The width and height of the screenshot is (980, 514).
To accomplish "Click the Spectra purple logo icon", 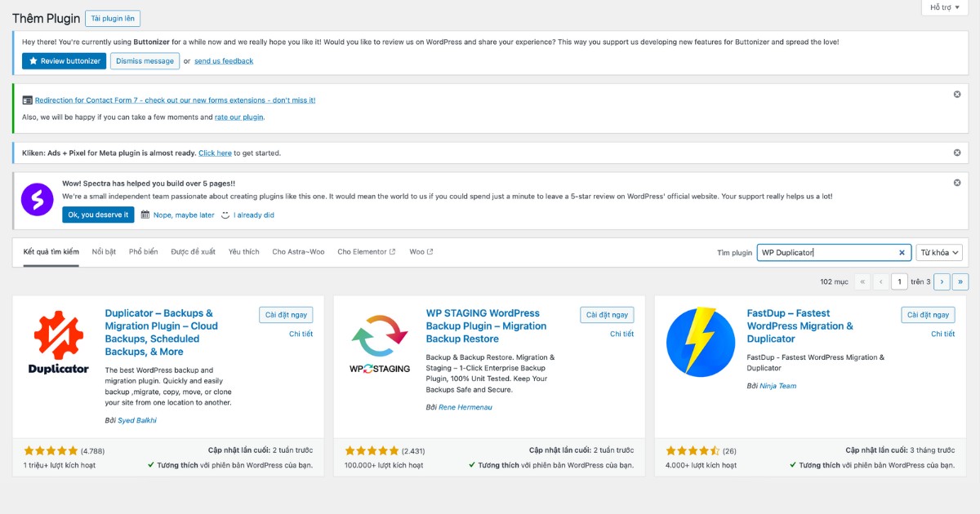I will coord(37,200).
